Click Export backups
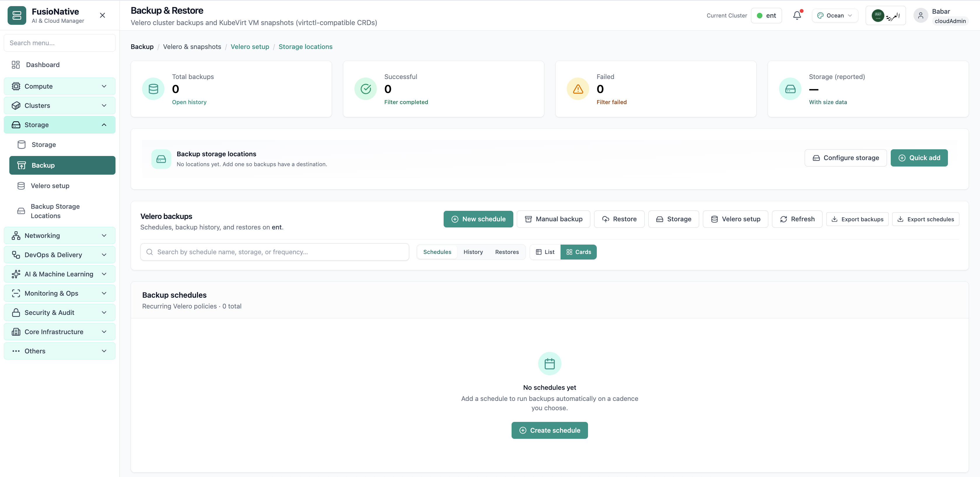This screenshot has height=477, width=980. coord(857,219)
